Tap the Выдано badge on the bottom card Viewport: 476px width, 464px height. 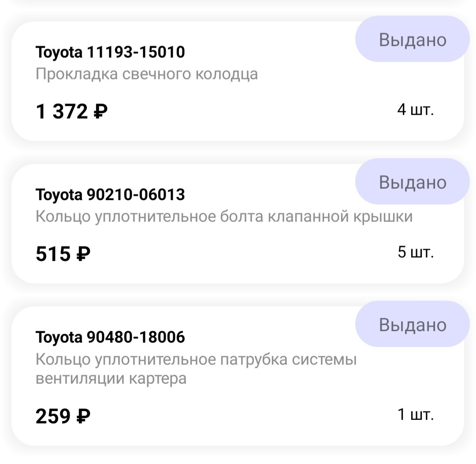(412, 325)
